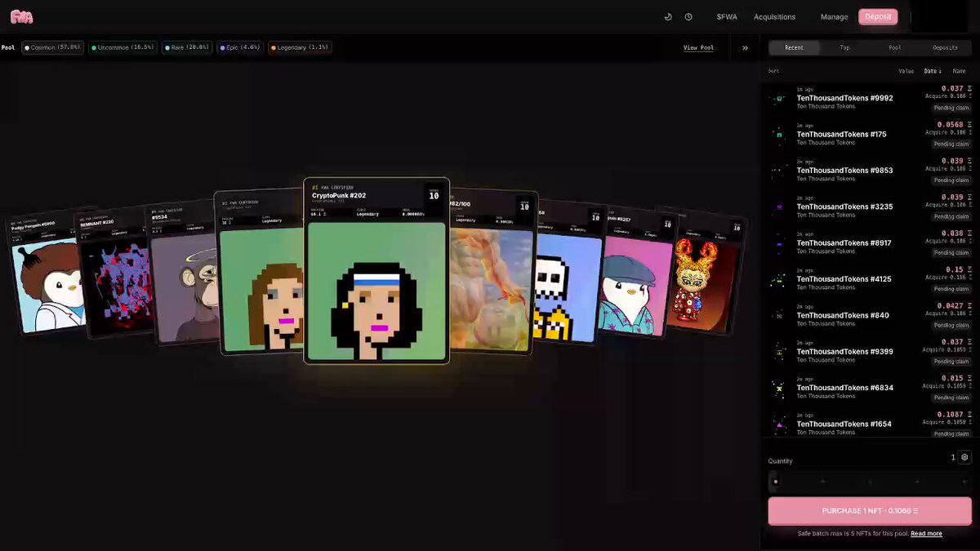Click Pending claim for TenThousandTokens #9853

point(951,180)
